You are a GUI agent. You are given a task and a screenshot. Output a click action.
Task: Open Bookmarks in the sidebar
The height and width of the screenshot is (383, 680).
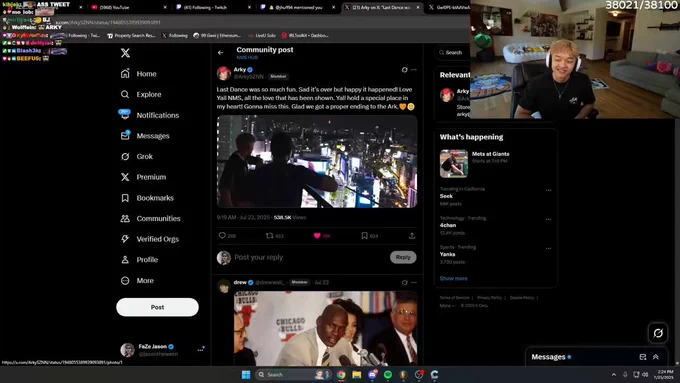(x=147, y=198)
